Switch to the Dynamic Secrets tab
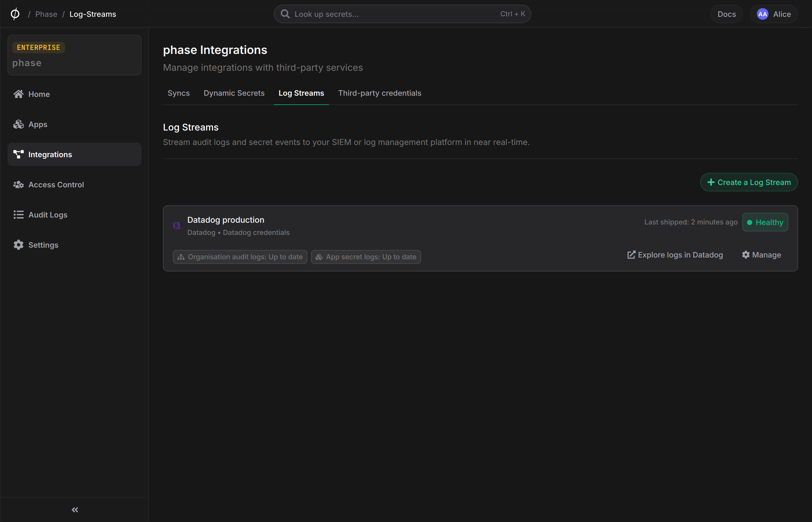This screenshot has height=522, width=812. point(234,93)
